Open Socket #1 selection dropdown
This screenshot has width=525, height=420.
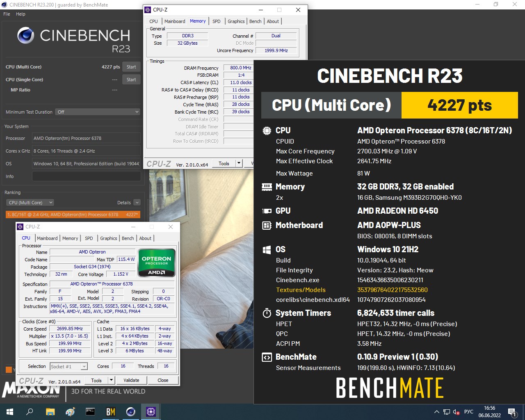click(69, 367)
